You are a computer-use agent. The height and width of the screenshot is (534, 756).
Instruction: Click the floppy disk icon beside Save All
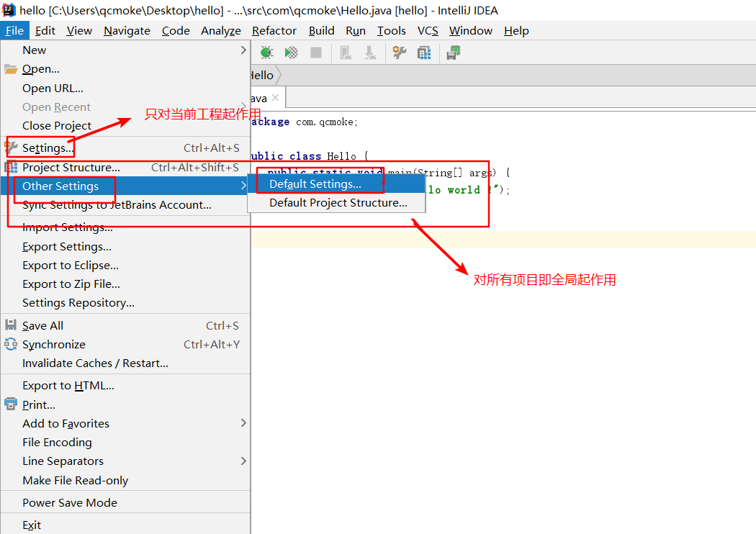pyautogui.click(x=11, y=325)
